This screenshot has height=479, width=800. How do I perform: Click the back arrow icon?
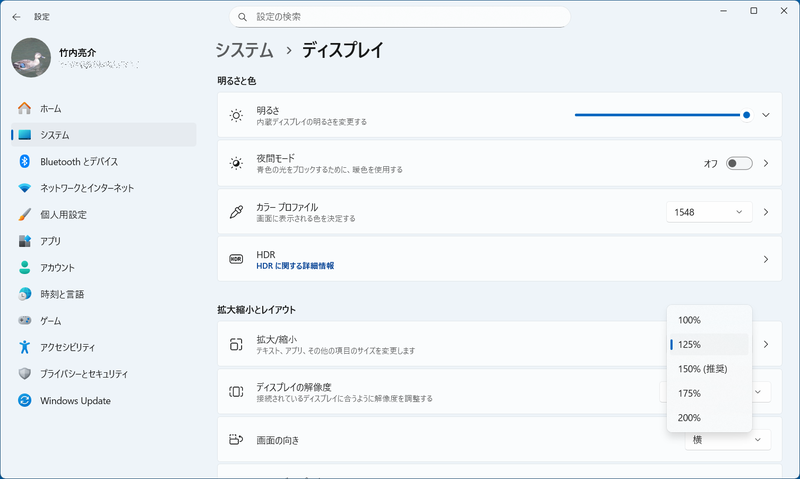(x=16, y=17)
